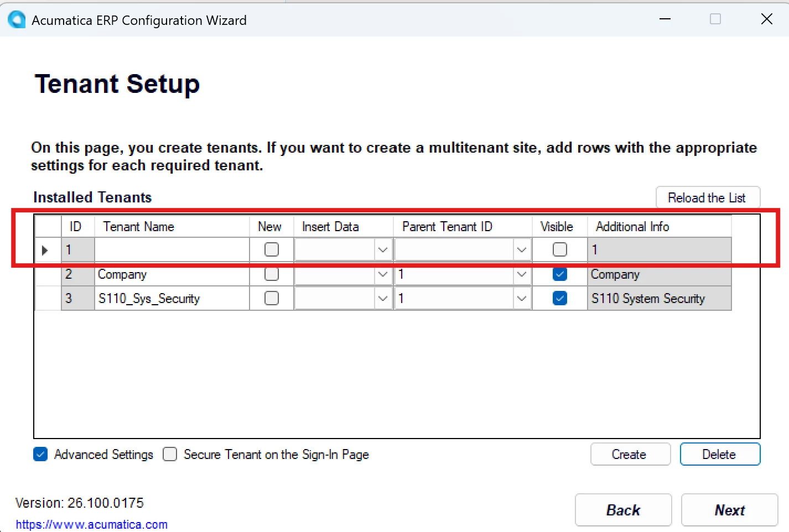This screenshot has width=789, height=532.
Task: Check the New box for tenant 1
Action: pos(272,249)
